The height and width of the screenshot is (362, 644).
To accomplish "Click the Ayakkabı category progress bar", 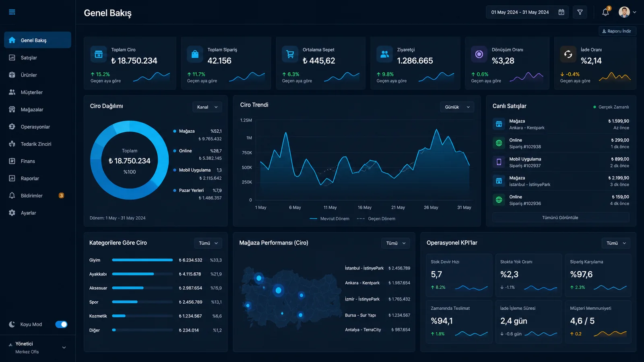I will point(142,274).
